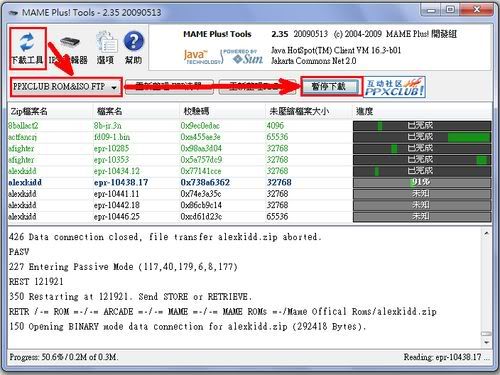Open the 選項 options icon
This screenshot has width=500, height=375.
click(x=106, y=48)
